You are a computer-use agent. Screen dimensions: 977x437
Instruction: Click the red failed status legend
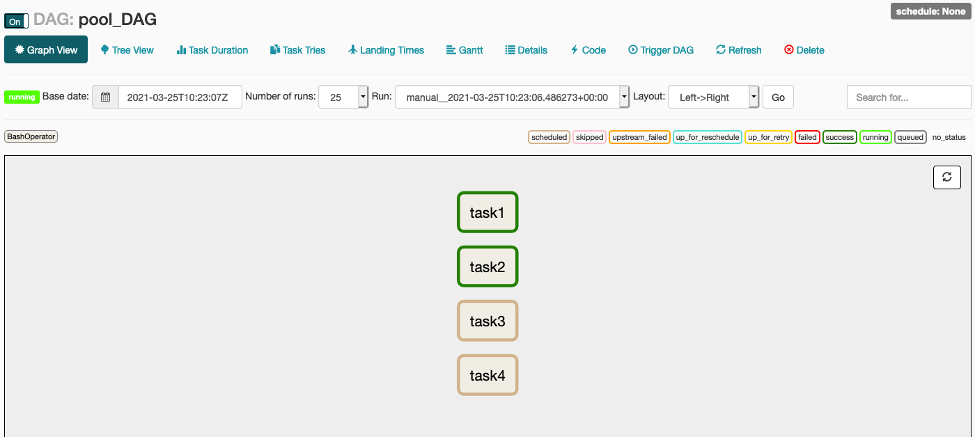pyautogui.click(x=807, y=137)
